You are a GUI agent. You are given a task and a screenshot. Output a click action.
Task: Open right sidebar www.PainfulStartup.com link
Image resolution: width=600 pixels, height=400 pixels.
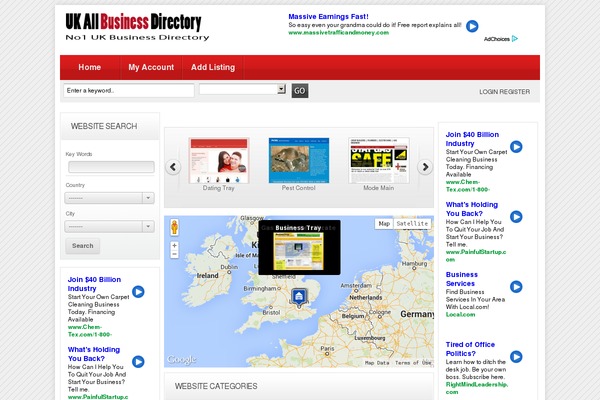476,256
